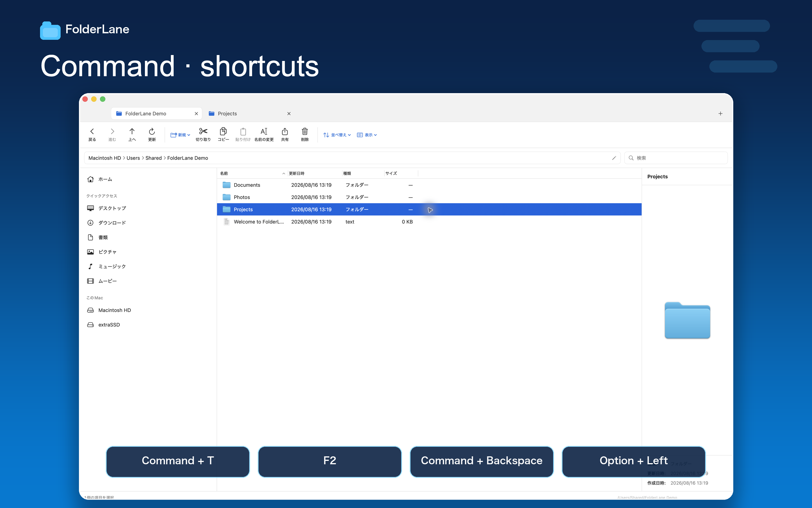Screen dimensions: 812x508
Task: Share the selected item (共有)
Action: [284, 134]
